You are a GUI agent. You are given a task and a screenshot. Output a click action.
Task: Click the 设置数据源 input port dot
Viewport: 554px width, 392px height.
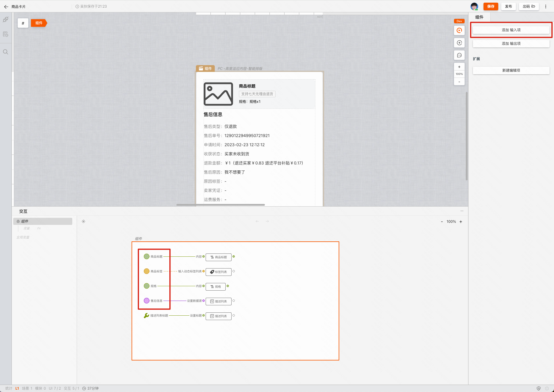204,301
